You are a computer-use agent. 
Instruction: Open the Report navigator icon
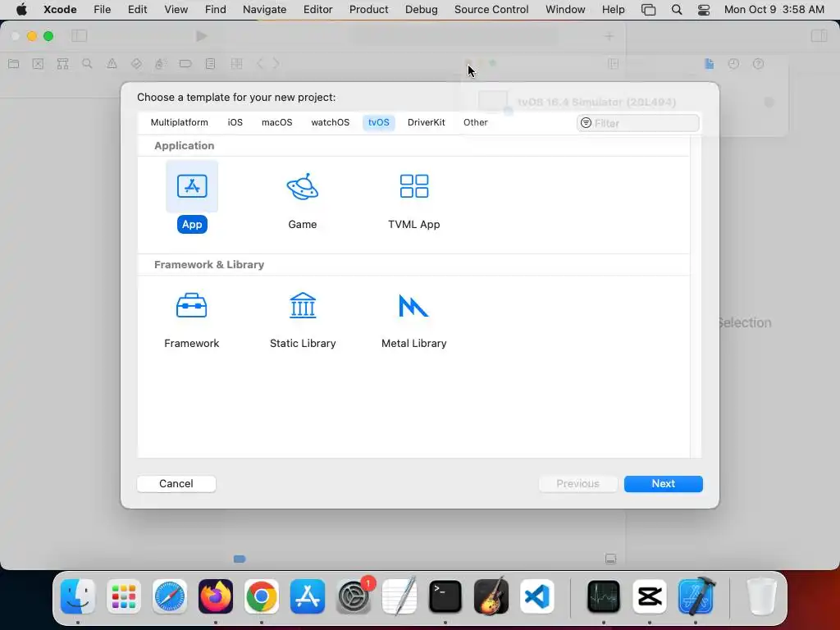point(210,64)
